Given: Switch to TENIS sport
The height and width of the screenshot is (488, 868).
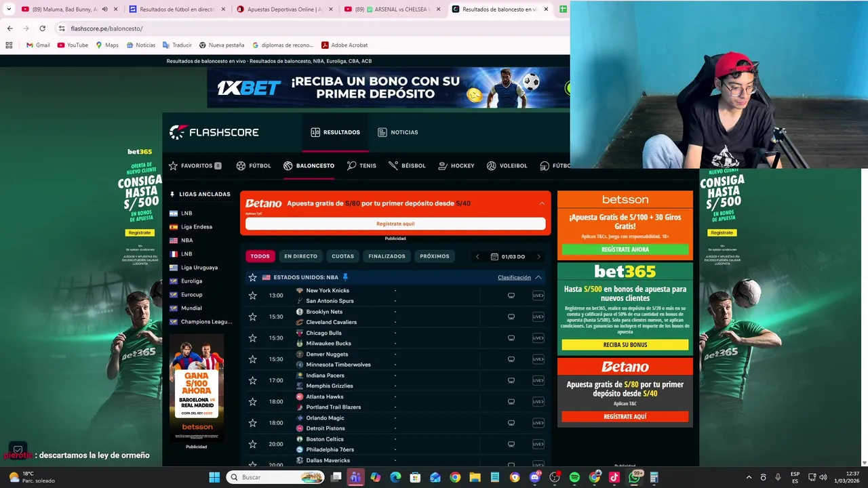Looking at the screenshot, I should (361, 165).
